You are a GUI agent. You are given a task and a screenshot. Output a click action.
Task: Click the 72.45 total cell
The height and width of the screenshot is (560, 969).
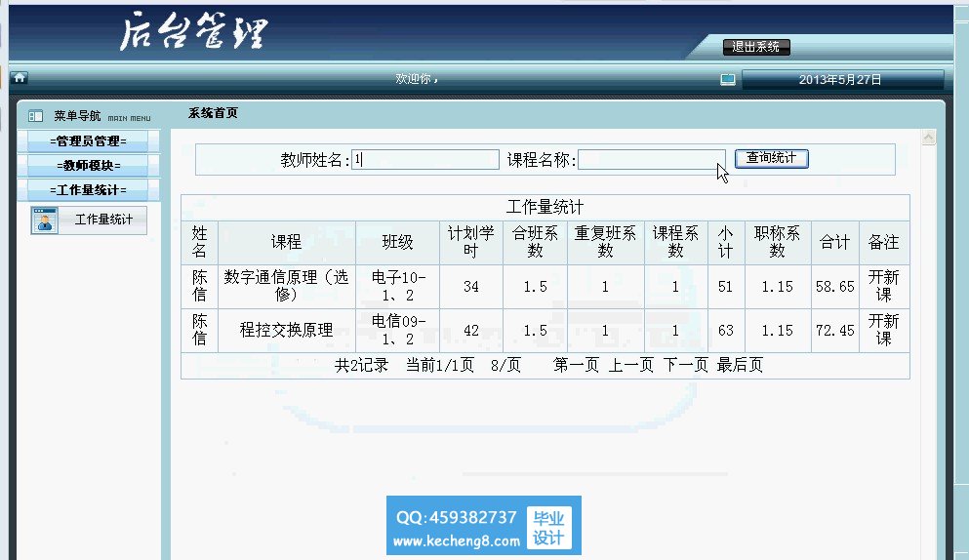pyautogui.click(x=835, y=331)
